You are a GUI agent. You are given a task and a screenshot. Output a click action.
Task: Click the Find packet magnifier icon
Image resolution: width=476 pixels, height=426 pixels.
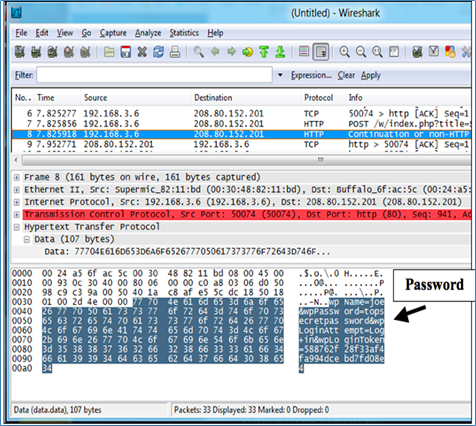pos(198,52)
